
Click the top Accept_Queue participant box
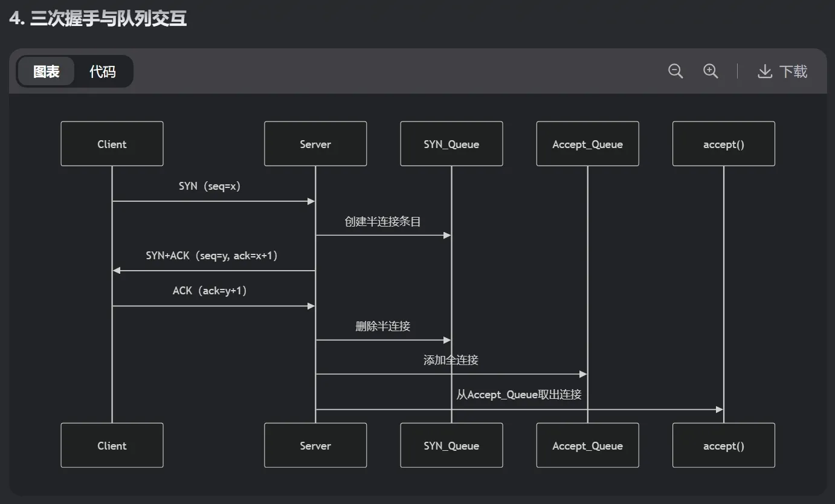click(587, 144)
